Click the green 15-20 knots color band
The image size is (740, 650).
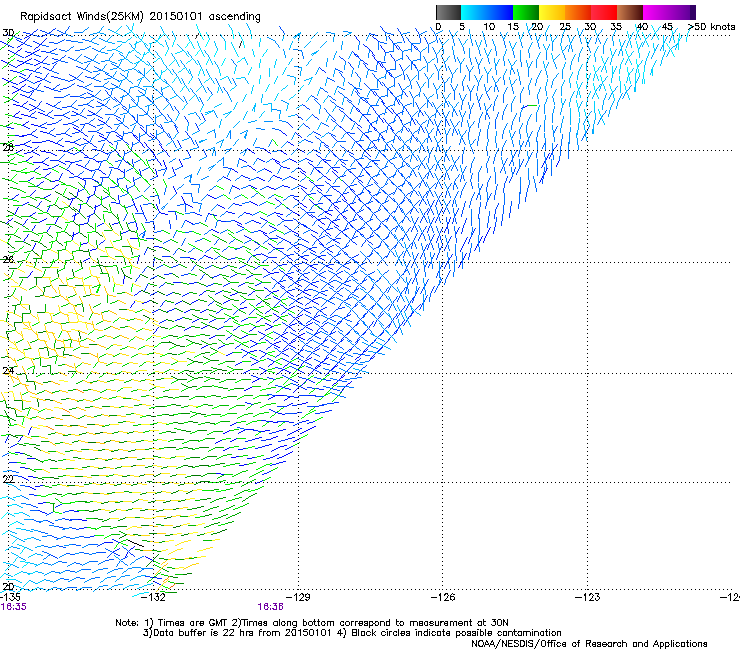tap(526, 12)
